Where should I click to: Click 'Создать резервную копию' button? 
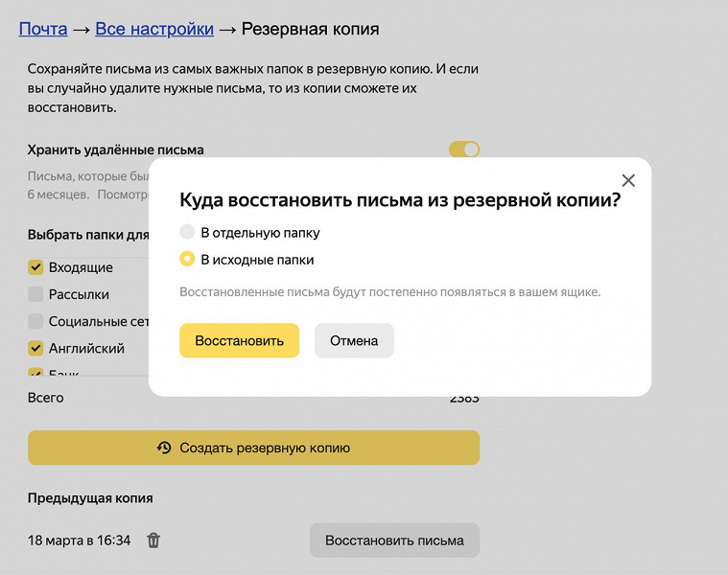click(253, 448)
